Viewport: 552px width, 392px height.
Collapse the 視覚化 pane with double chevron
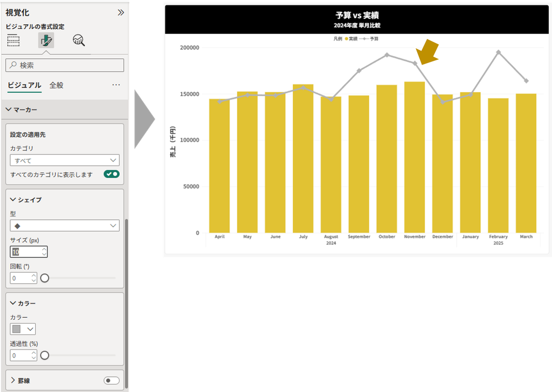pyautogui.click(x=121, y=13)
